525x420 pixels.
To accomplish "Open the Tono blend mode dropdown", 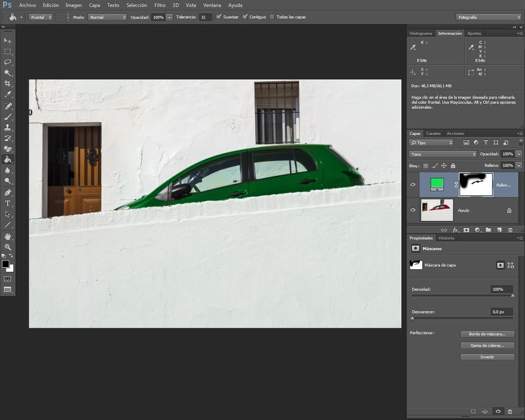I will 442,154.
